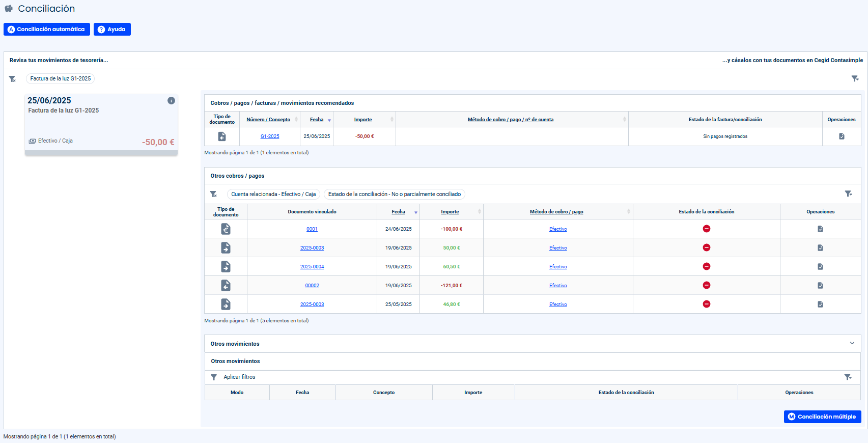
Task: Click reconcile operation icon for 46,80 € row
Action: (820, 304)
